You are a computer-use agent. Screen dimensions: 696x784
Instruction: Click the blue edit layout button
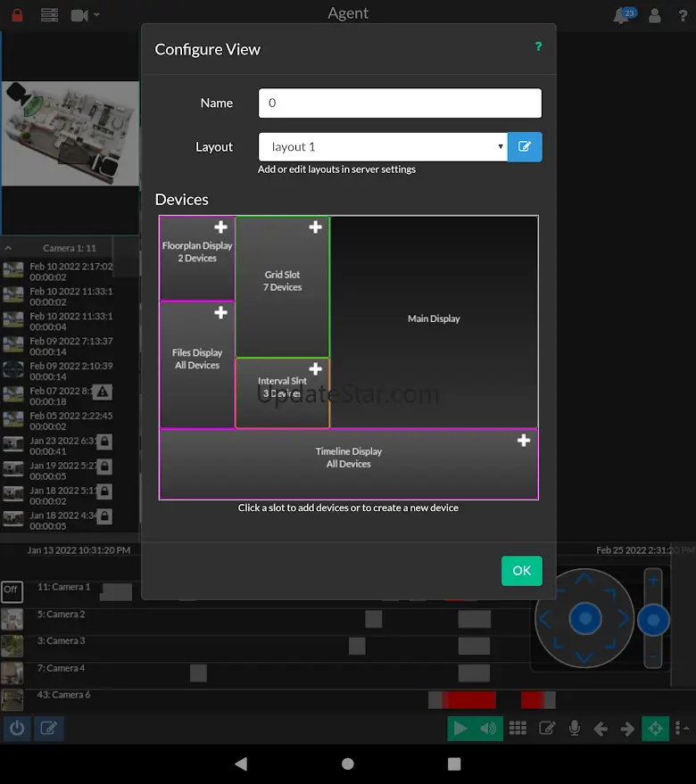pos(525,147)
